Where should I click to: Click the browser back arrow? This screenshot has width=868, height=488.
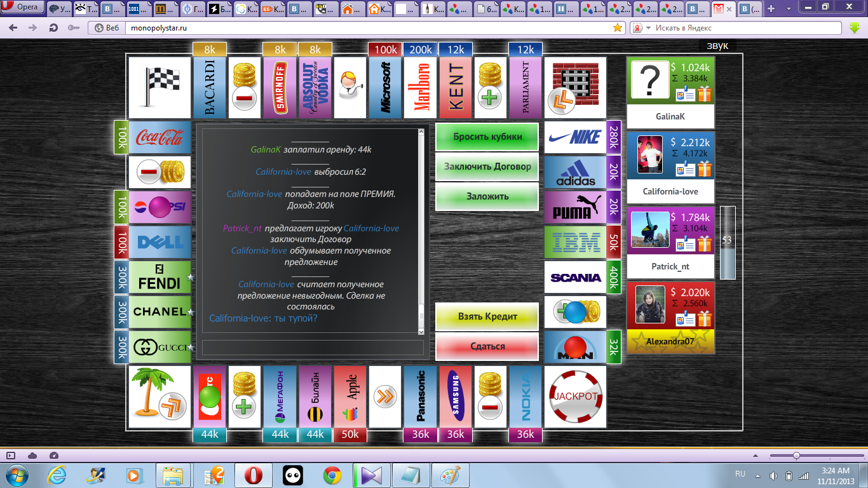click(13, 28)
